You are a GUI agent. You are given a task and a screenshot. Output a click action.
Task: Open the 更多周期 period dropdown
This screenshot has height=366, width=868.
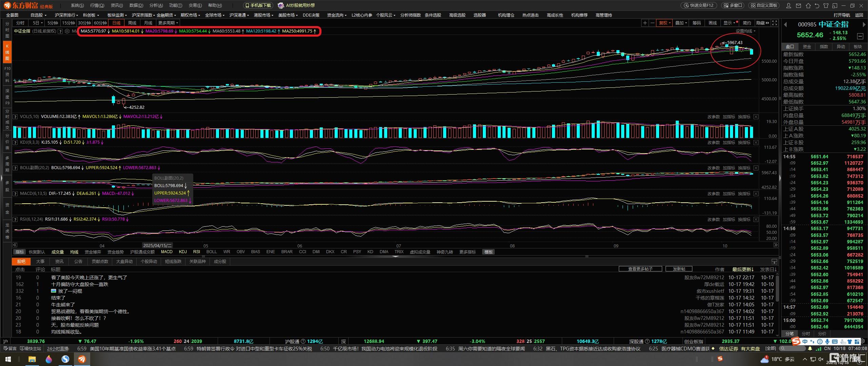point(168,23)
